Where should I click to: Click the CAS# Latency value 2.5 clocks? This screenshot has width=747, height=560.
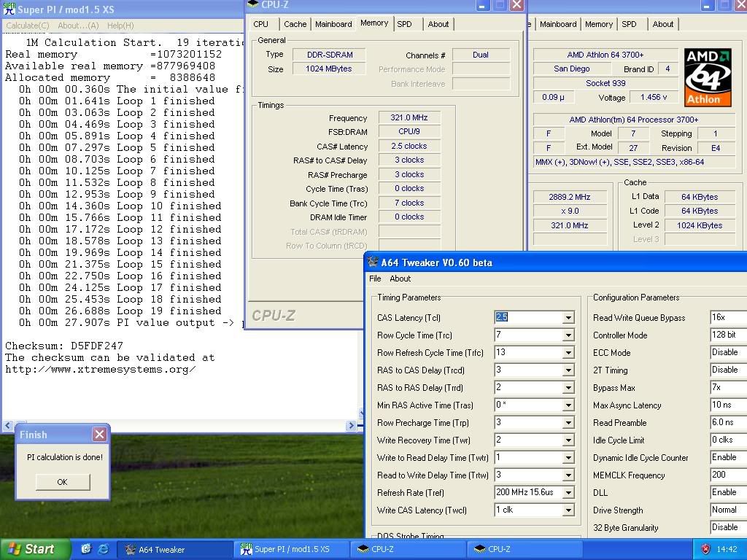tap(409, 146)
